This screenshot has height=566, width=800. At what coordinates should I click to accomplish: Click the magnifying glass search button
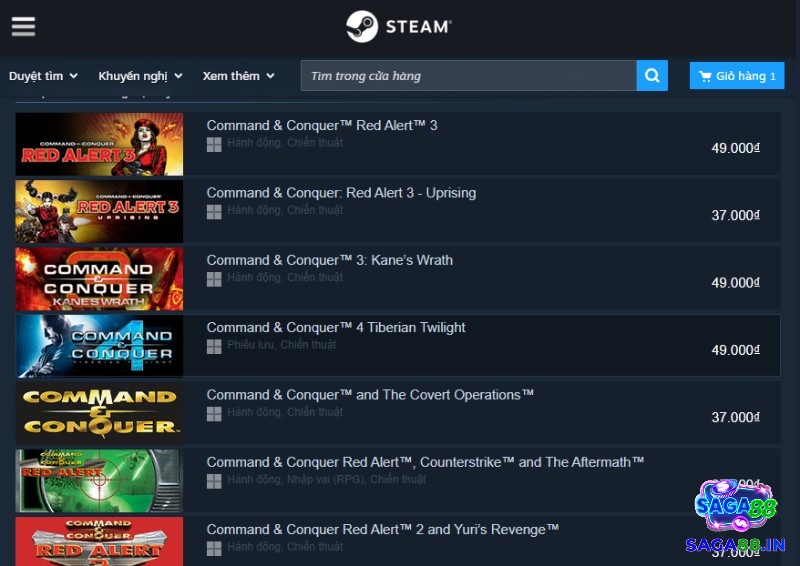pyautogui.click(x=652, y=76)
